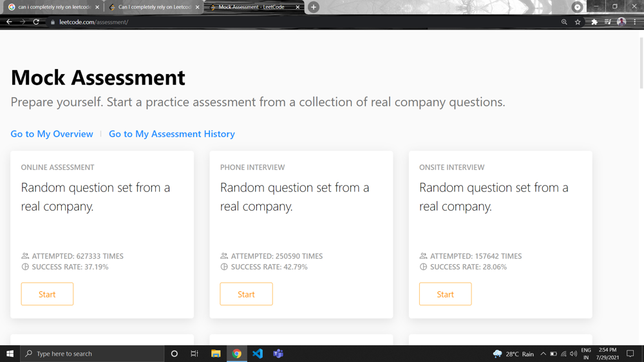Open Cortana circle on taskbar
The image size is (644, 362).
point(174,354)
